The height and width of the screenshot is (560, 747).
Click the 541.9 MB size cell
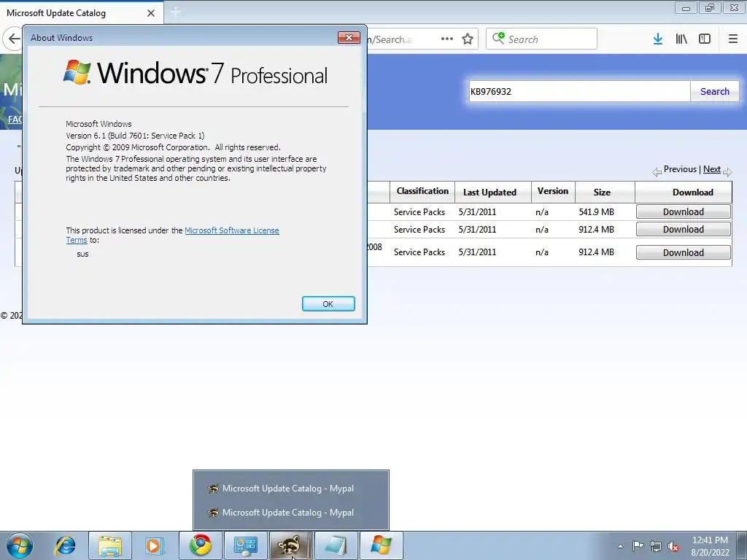point(597,212)
